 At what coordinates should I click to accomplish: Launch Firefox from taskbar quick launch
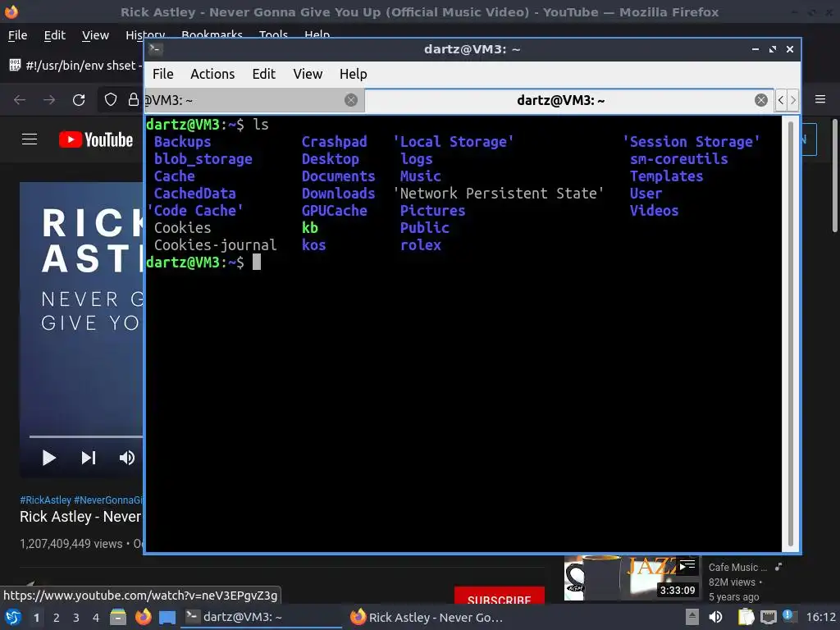point(143,617)
